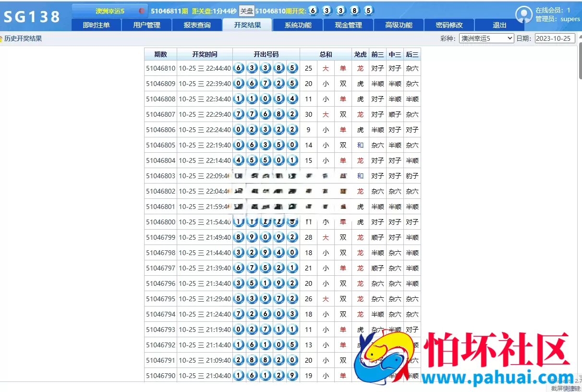Click ball 7 in row 51046809
The image size is (582, 392).
click(x=266, y=84)
